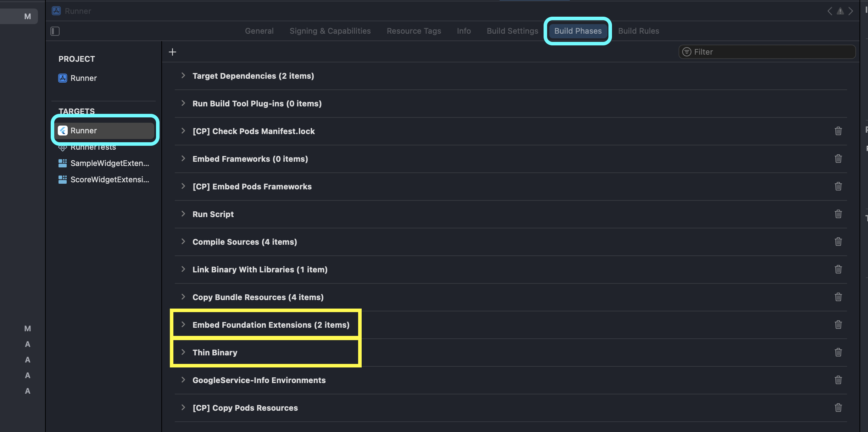Select Runner target under TARGETS
The height and width of the screenshot is (432, 868).
pos(105,131)
